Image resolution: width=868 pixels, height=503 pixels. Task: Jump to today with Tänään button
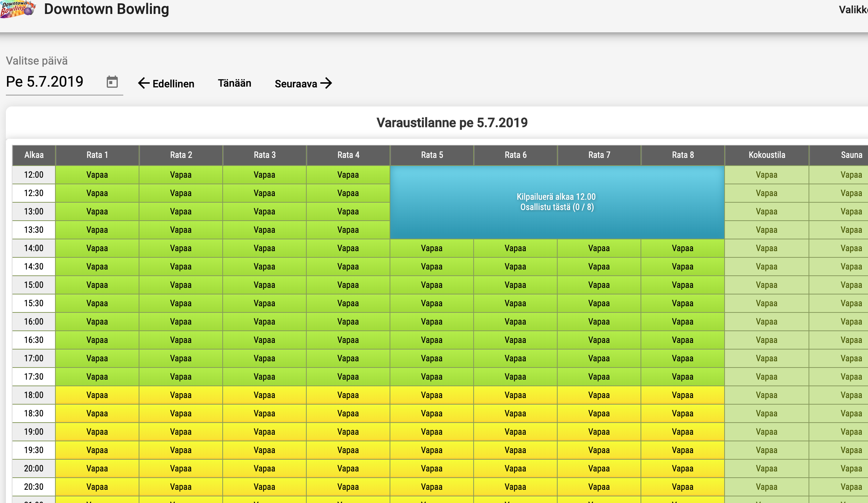click(x=234, y=83)
